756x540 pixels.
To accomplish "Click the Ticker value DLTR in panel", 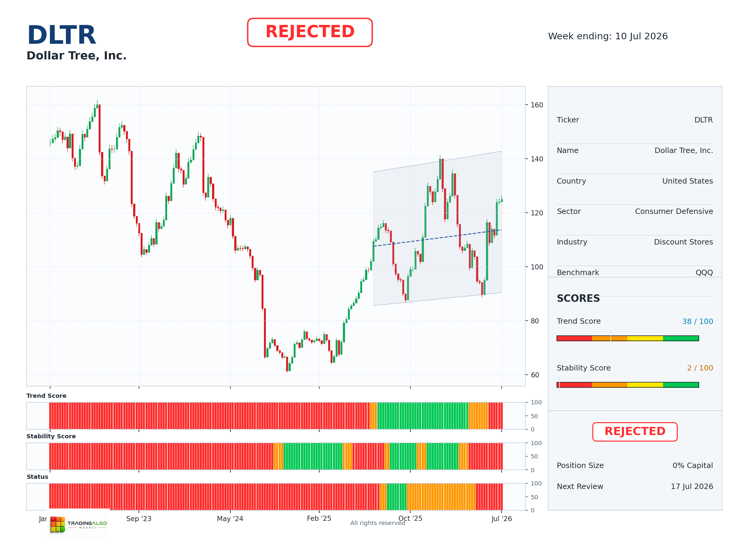I will click(703, 120).
